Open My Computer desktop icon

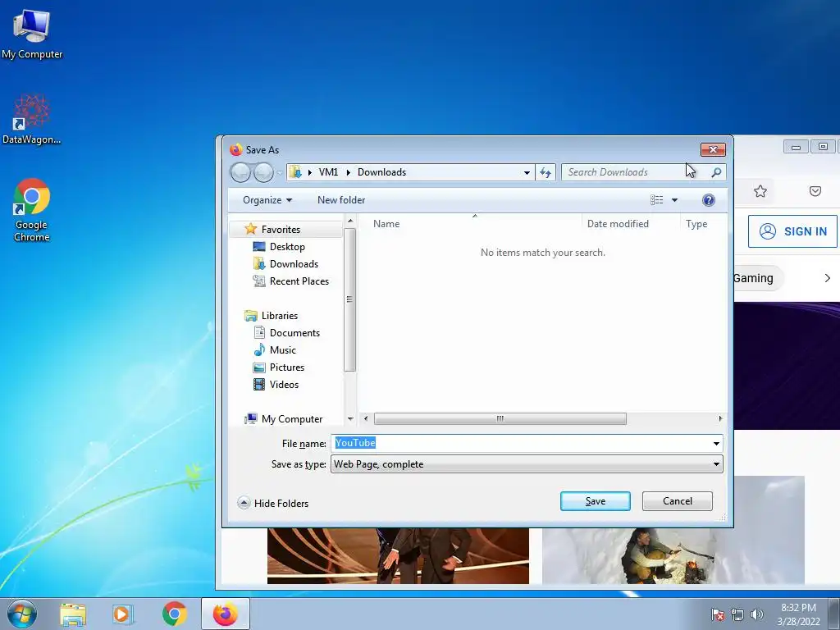click(x=32, y=34)
